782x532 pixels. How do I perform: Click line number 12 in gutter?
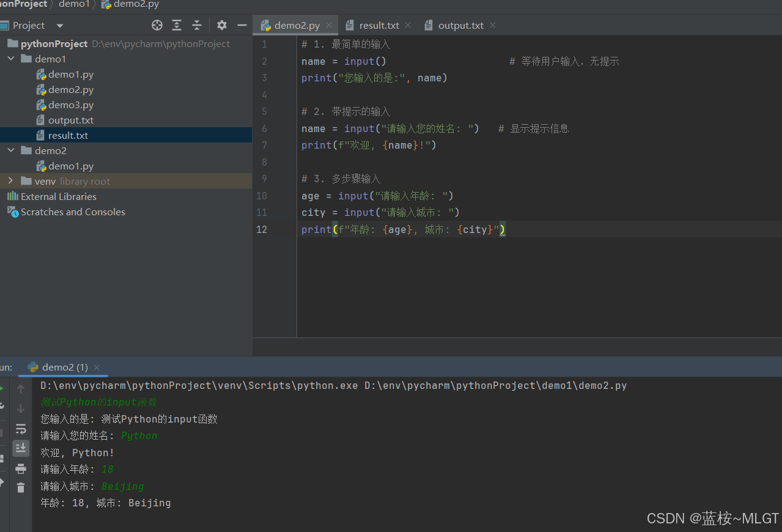pos(262,229)
